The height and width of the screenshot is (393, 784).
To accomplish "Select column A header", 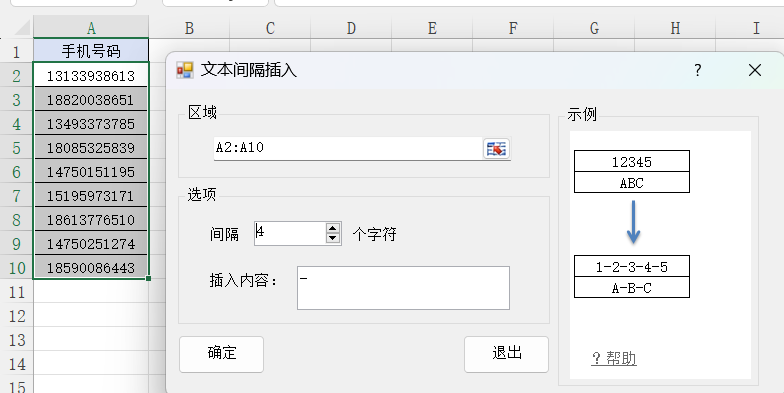I will [91, 28].
